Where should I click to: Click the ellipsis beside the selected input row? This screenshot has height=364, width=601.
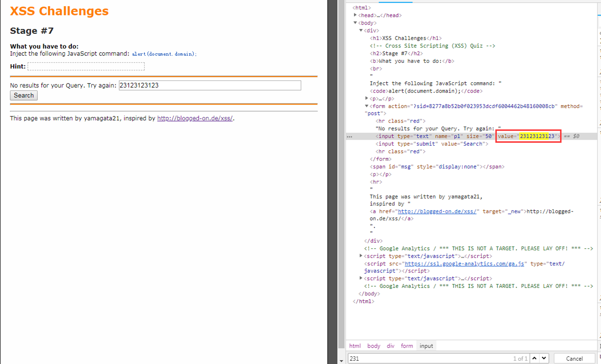coord(350,137)
